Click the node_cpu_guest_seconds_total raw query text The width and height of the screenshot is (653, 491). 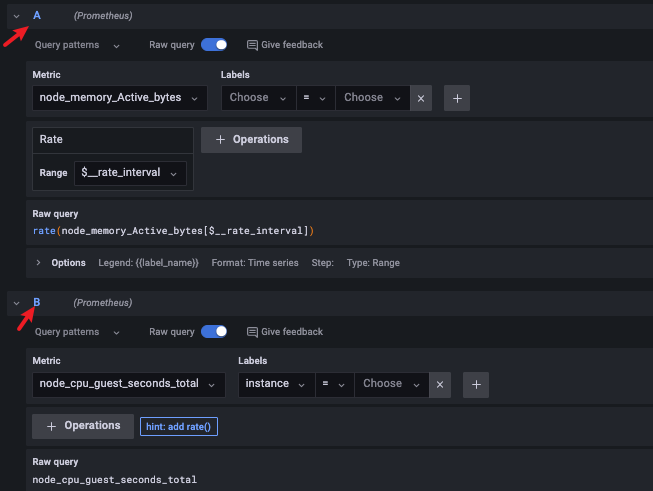pos(115,480)
